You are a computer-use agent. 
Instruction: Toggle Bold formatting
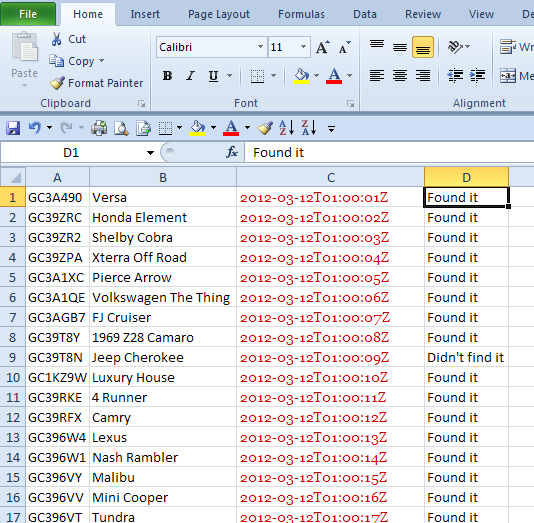(x=167, y=76)
